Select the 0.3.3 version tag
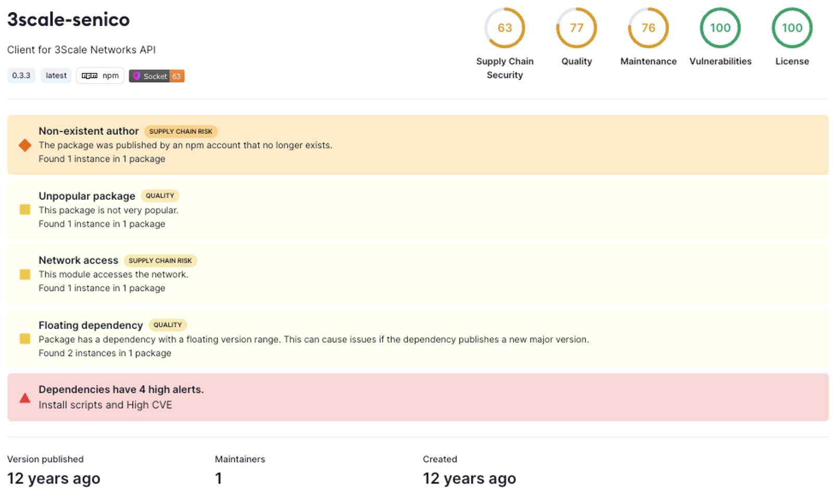 21,75
